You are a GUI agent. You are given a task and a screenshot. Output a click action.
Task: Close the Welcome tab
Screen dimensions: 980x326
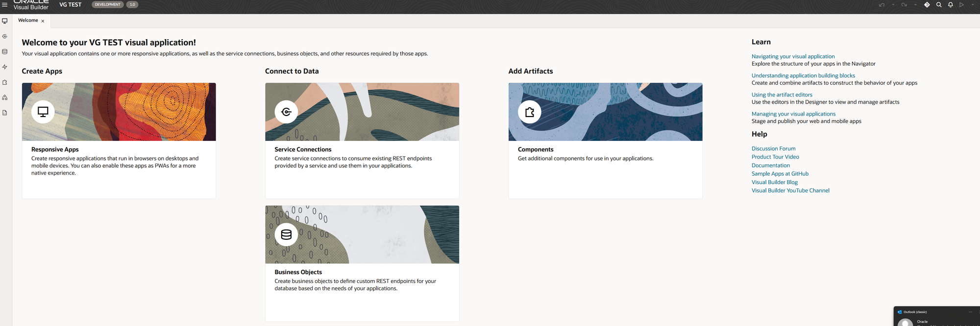pyautogui.click(x=43, y=21)
